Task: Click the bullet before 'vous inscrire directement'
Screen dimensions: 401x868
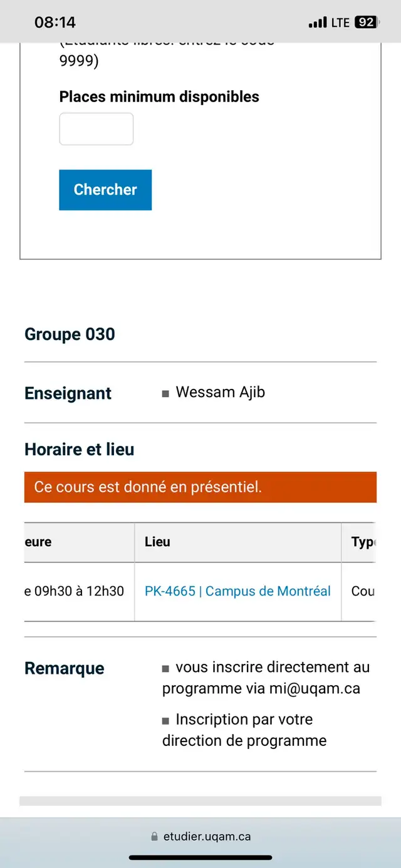Action: tap(165, 668)
